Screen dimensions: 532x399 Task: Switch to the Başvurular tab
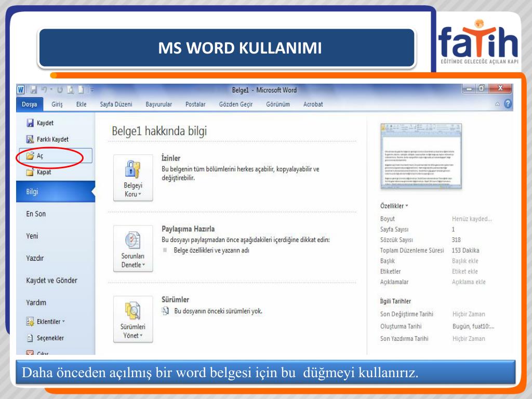click(159, 104)
